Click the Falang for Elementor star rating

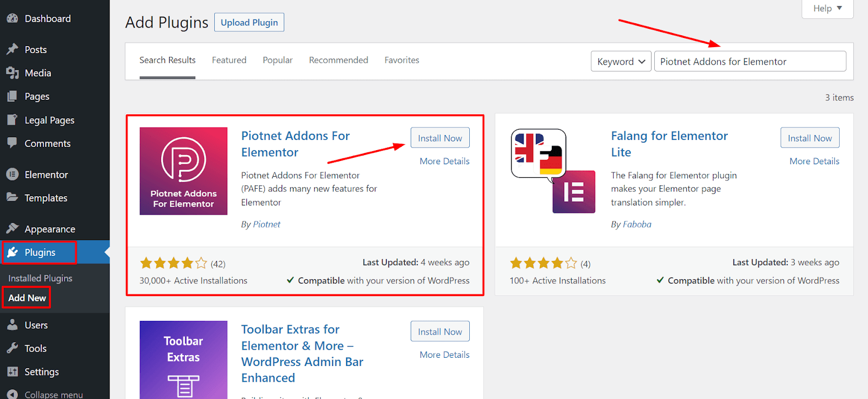click(x=544, y=263)
